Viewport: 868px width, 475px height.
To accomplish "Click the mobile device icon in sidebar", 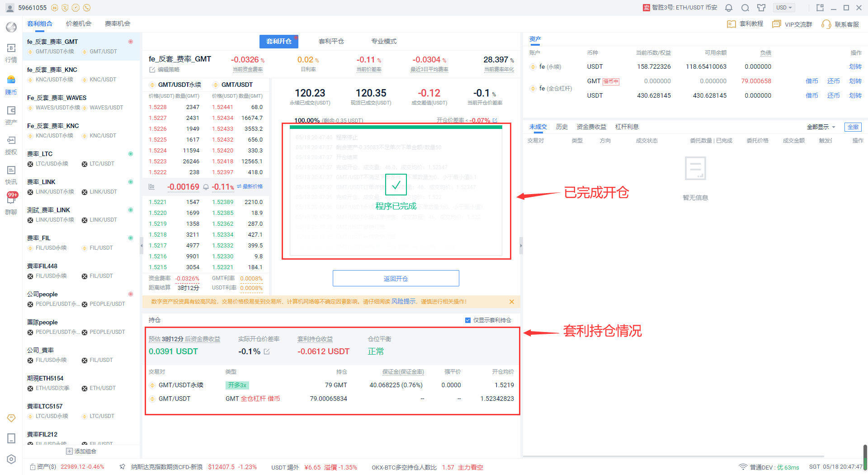I will [11, 438].
